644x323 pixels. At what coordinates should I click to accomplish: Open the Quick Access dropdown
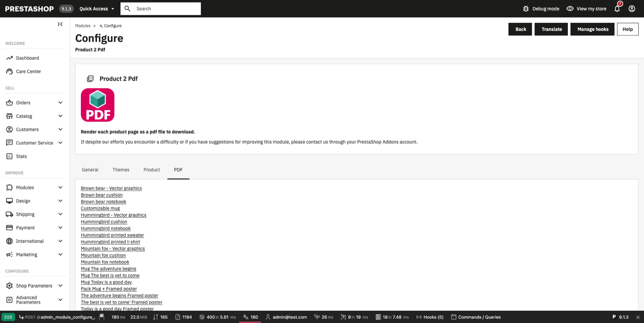pos(97,8)
